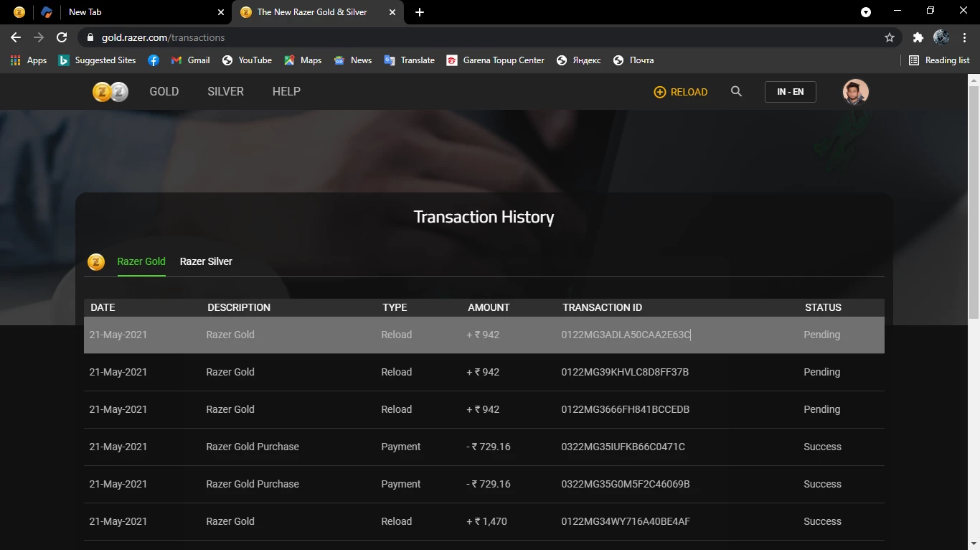Open the HELP menu in the site navigation

pyautogui.click(x=286, y=92)
